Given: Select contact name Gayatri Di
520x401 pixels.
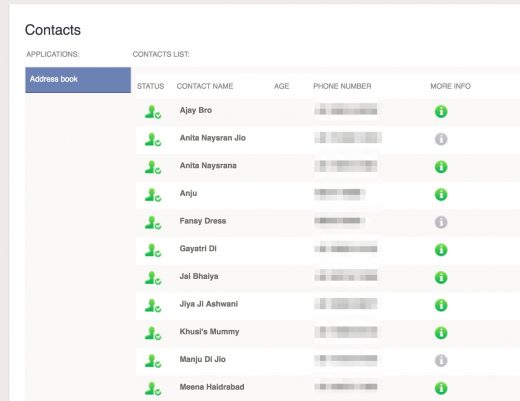Looking at the screenshot, I should pyautogui.click(x=198, y=249).
